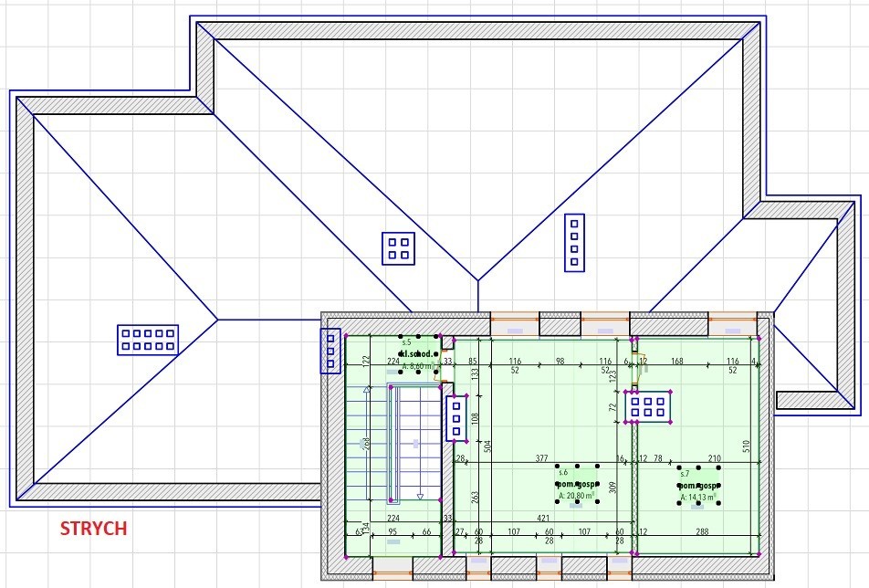
Task: Click the staircase down-arrow marker
Action: click(420, 496)
